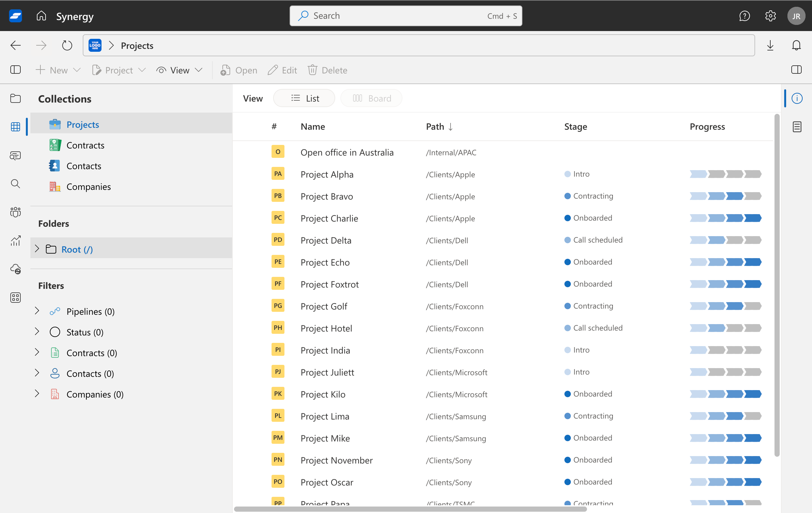Screen dimensions: 812x513
Task: Go to the Home icon
Action: coord(41,16)
